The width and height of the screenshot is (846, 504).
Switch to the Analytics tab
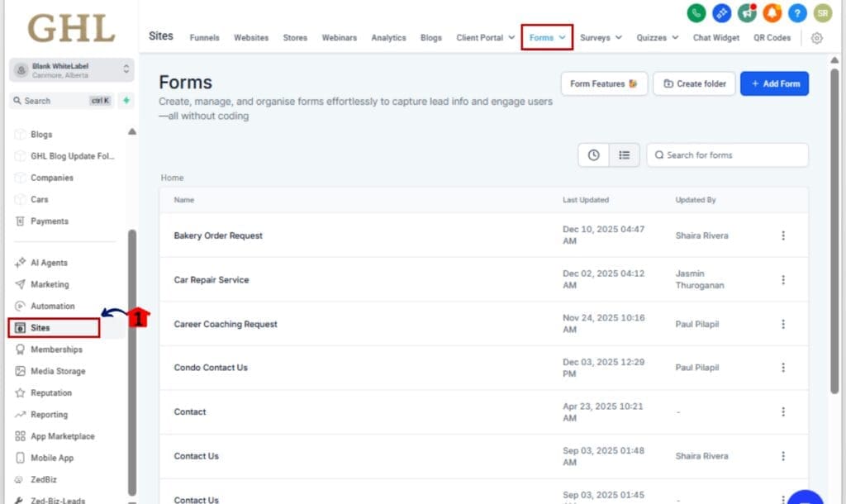coord(388,38)
